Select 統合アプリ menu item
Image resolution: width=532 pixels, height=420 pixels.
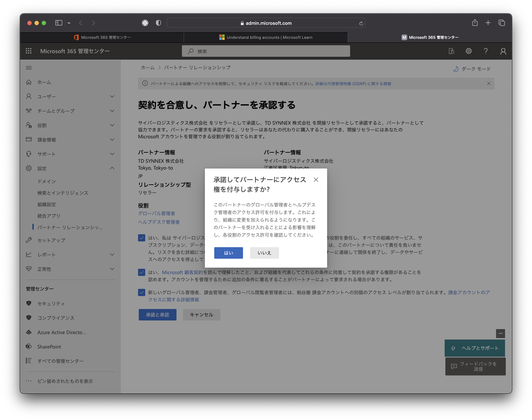click(x=49, y=216)
